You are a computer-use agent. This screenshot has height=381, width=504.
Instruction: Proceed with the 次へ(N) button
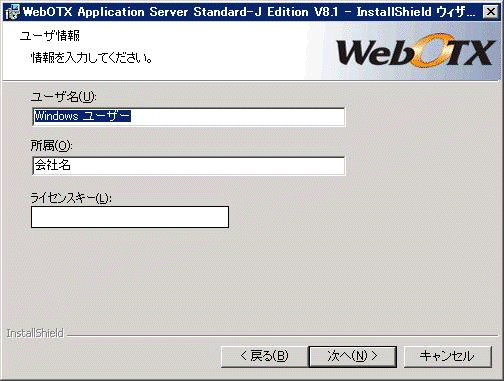[x=353, y=356]
